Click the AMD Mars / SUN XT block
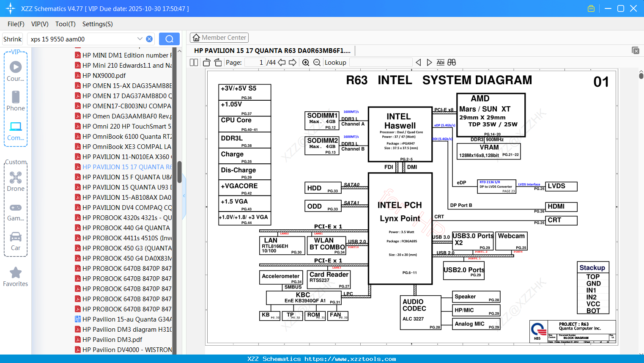The height and width of the screenshot is (363, 644). (x=491, y=115)
